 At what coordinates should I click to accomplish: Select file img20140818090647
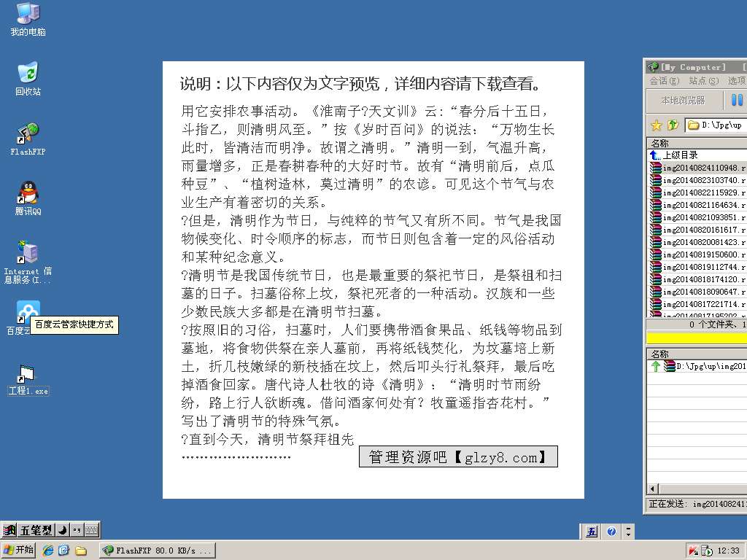698,292
